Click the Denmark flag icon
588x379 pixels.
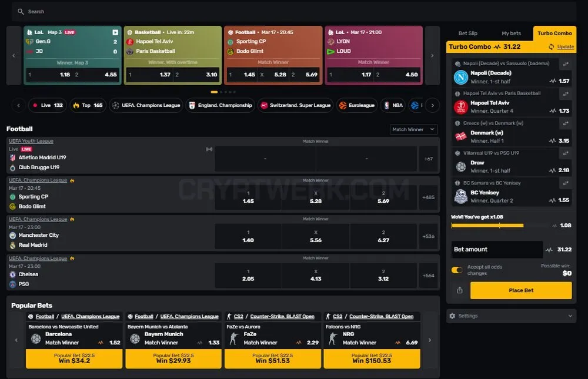pos(461,136)
